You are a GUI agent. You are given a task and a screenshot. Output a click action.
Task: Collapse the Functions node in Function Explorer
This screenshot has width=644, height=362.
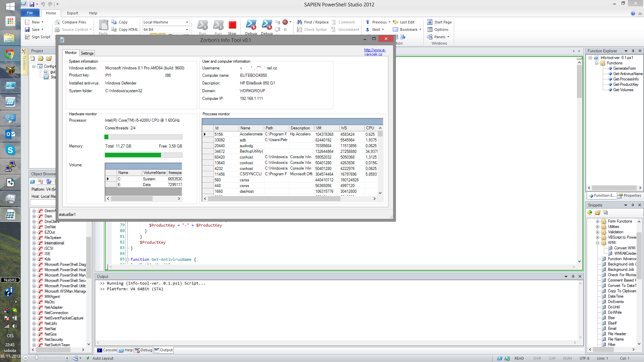(x=596, y=63)
